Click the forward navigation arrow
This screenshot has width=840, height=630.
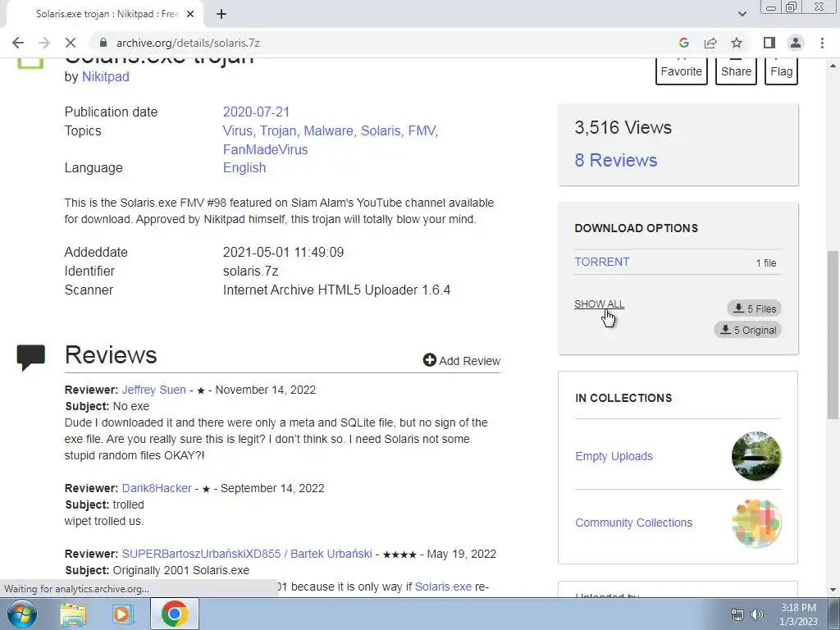point(44,43)
